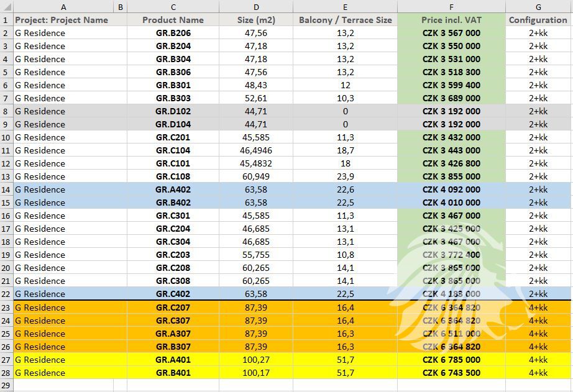Image resolution: width=573 pixels, height=392 pixels.
Task: Click balcony size cell 23,9
Action: coord(345,176)
